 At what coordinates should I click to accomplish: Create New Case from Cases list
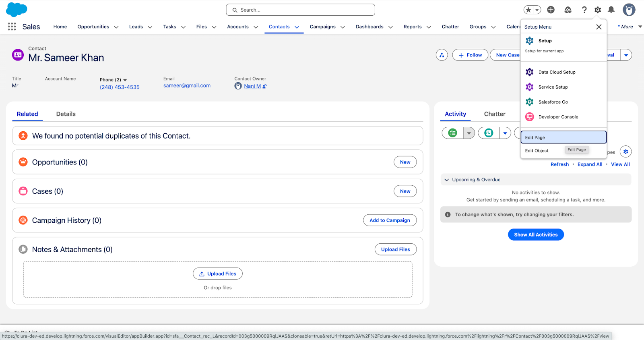[405, 191]
